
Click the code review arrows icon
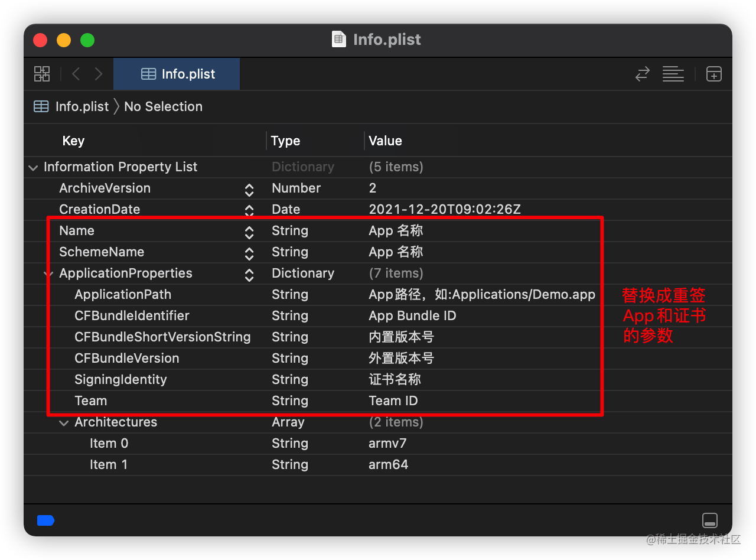click(642, 74)
